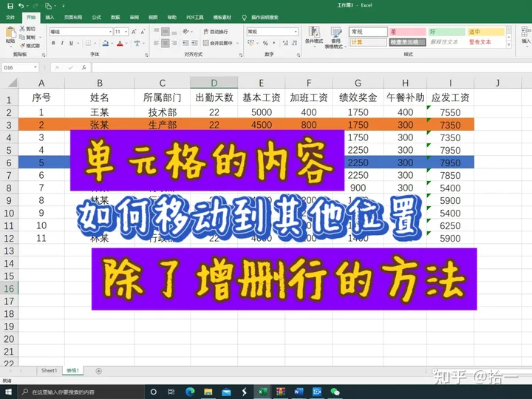Viewport: 532px width, 399px height.
Task: Activate the 格式刷 format painter
Action: [30, 46]
